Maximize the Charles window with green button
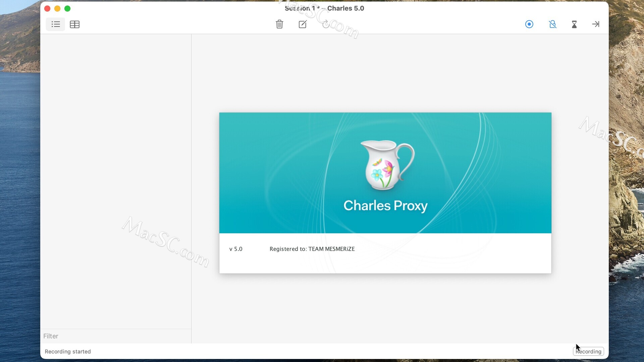Image resolution: width=644 pixels, height=362 pixels. [67, 8]
